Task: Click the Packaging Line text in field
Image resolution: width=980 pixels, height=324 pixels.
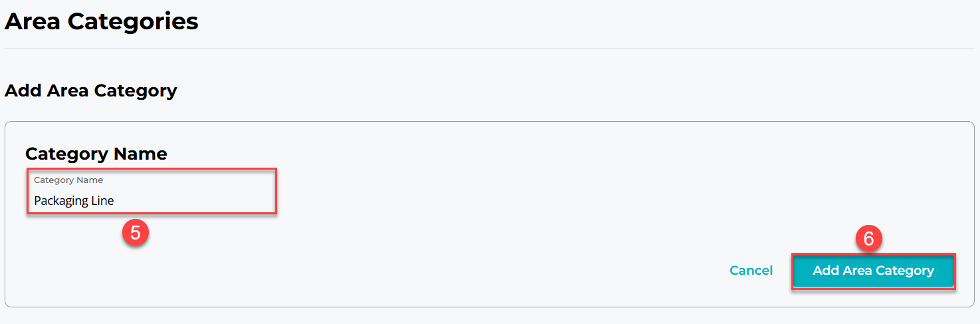Action: pos(74,200)
